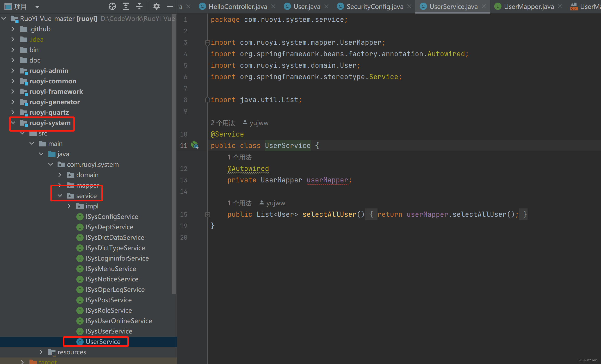
Task: Close the HelloController.java tab
Action: pyautogui.click(x=273, y=7)
